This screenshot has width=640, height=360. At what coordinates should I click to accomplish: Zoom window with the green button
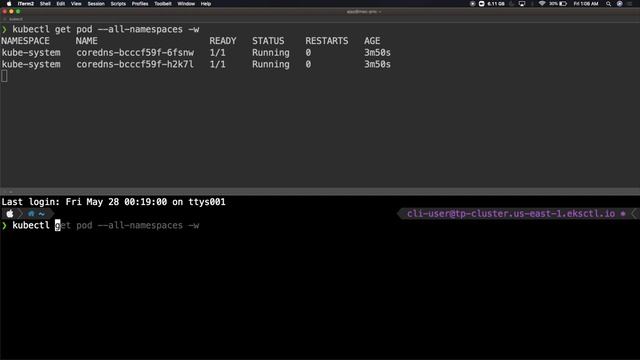point(18,11)
